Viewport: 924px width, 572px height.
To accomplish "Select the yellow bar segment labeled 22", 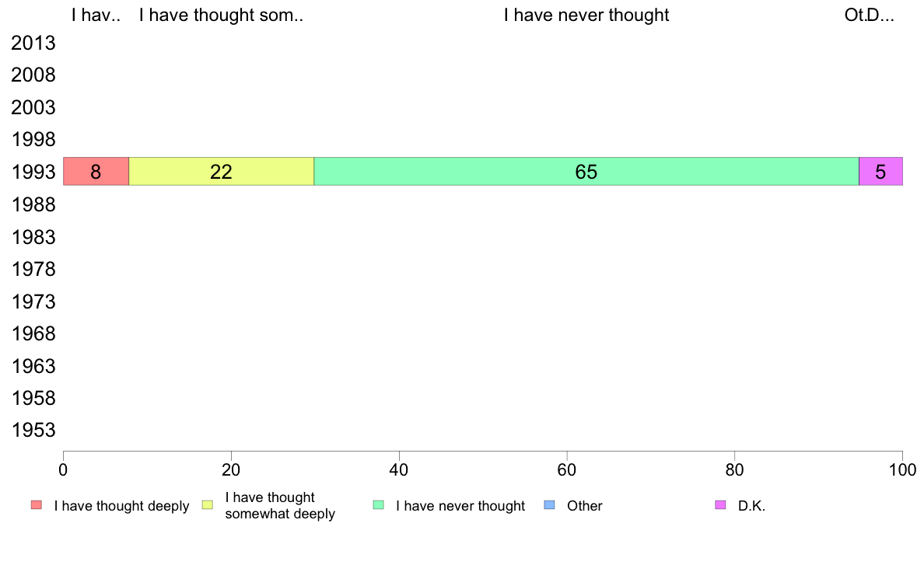I will 222,172.
